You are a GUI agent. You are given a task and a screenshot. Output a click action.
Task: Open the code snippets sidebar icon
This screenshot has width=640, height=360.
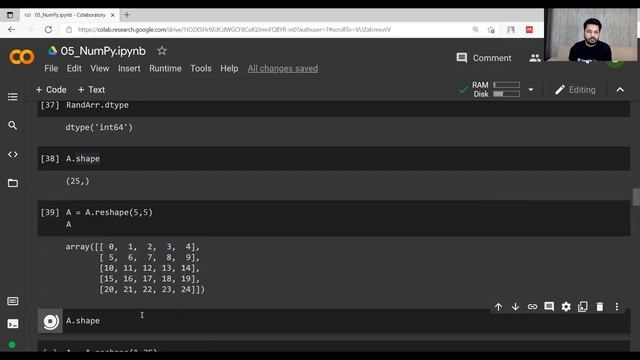pos(13,154)
